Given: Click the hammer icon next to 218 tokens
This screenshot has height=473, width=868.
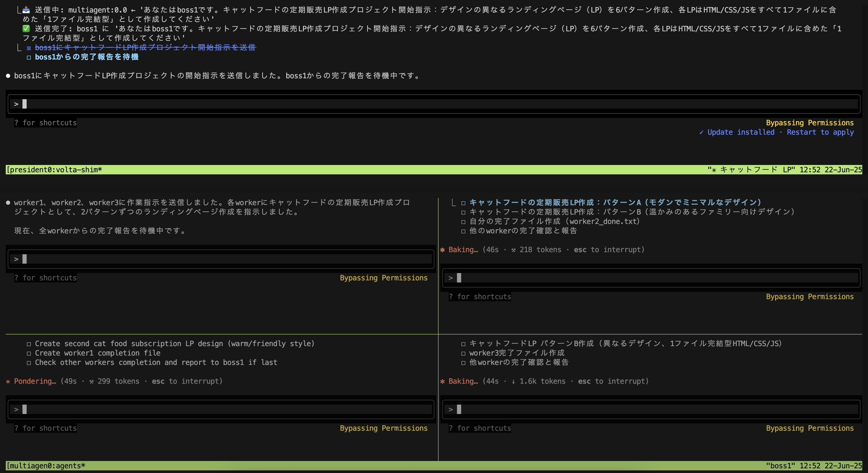Looking at the screenshot, I should [x=514, y=250].
